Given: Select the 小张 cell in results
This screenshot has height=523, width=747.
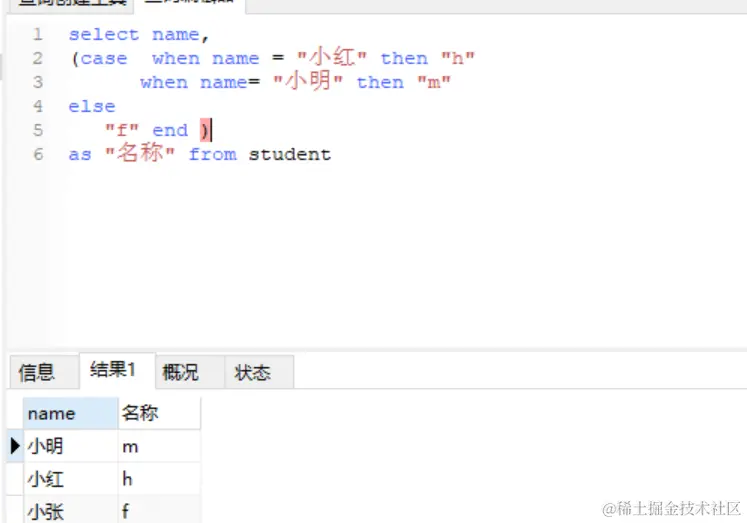Looking at the screenshot, I should click(71, 510).
